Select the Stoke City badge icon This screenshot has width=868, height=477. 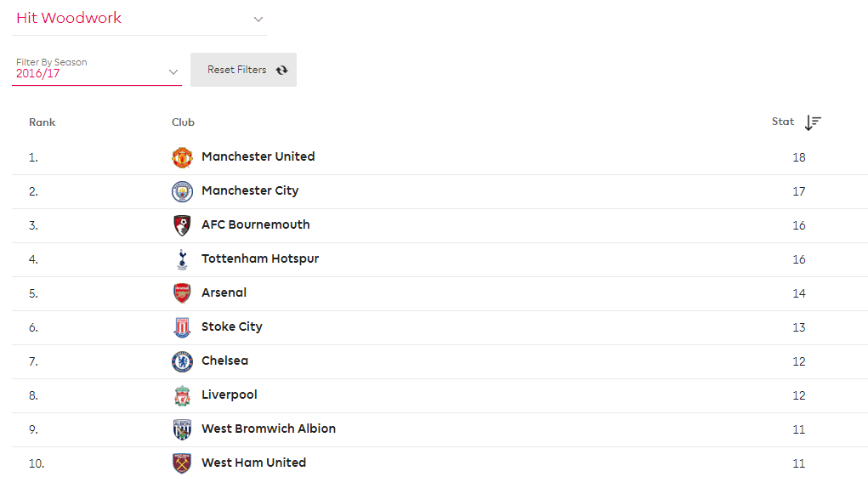pos(182,327)
